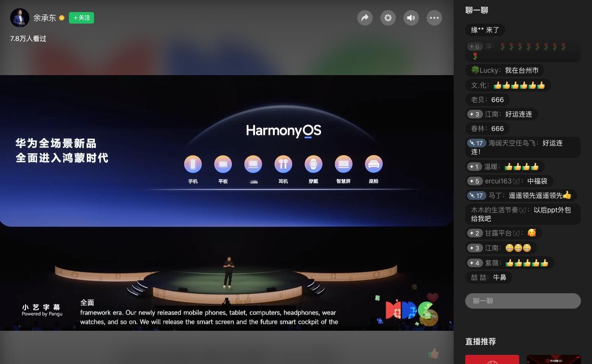Click the 穿戴 watch icon in slide
This screenshot has width=592, height=364.
[x=313, y=164]
